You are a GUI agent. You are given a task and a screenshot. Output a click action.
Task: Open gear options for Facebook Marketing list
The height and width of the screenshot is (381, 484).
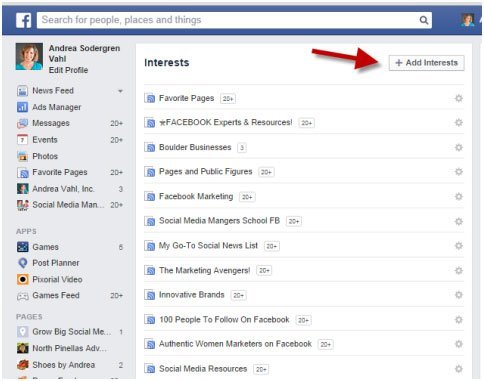(459, 197)
